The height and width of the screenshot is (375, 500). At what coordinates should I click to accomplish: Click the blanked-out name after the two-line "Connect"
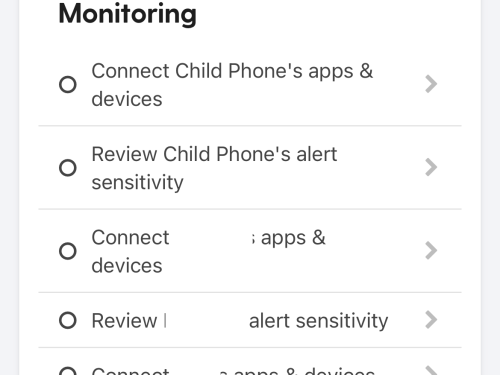click(x=213, y=238)
